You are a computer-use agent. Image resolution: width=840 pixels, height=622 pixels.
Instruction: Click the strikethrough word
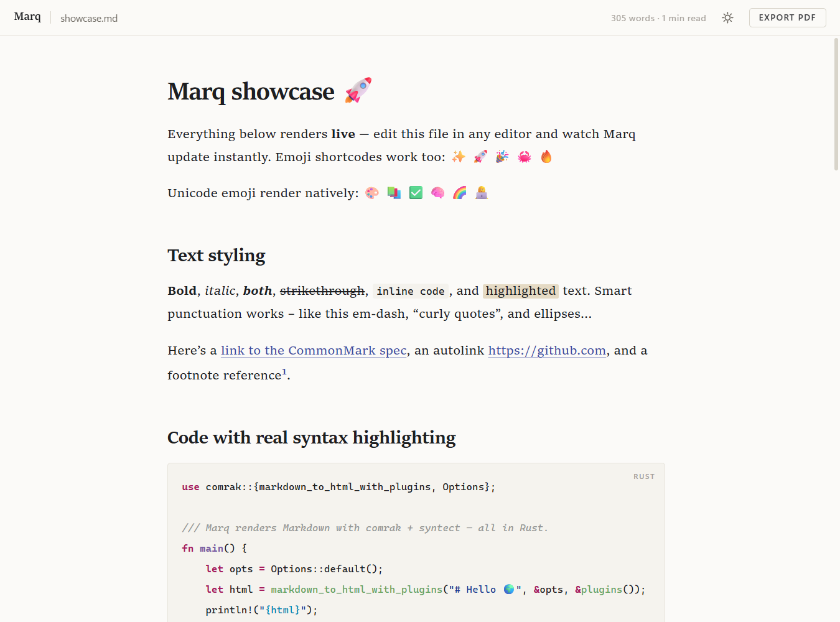[x=322, y=291]
